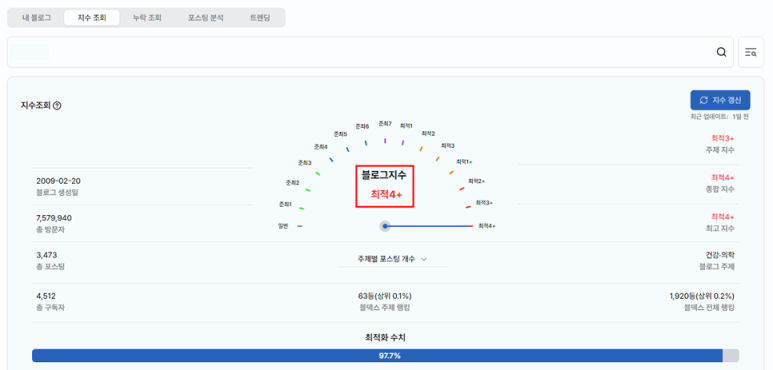The height and width of the screenshot is (370, 773).
Task: Click the 최적화 수치 97.7% progress bar
Action: click(386, 356)
